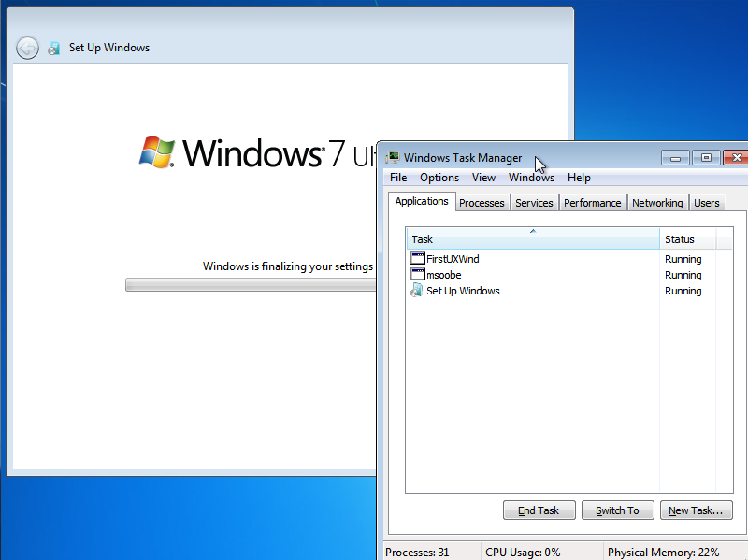The image size is (748, 560).
Task: Select the FirstUXWnd task icon
Action: tap(417, 259)
